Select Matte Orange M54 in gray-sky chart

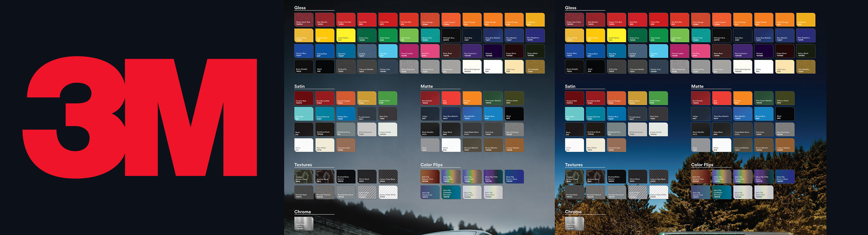click(x=472, y=98)
